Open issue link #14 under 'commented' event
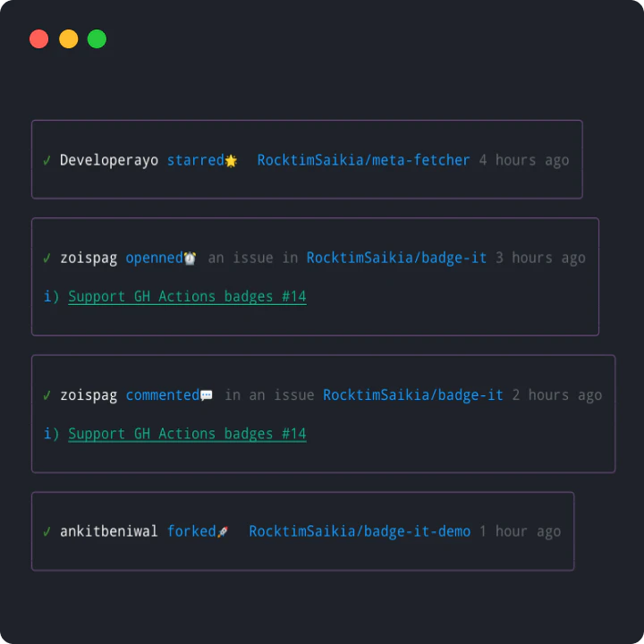 [187, 434]
